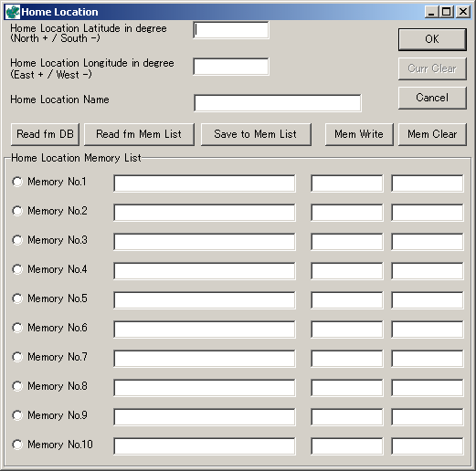Focus the Home Location Latitude field
Viewport: 476px width, 471px height.
click(231, 30)
